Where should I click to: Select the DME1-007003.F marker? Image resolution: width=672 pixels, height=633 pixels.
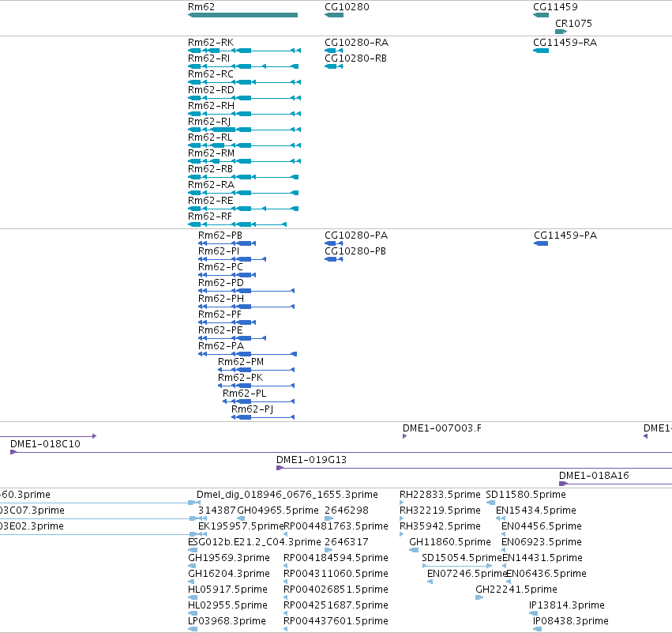coord(442,428)
